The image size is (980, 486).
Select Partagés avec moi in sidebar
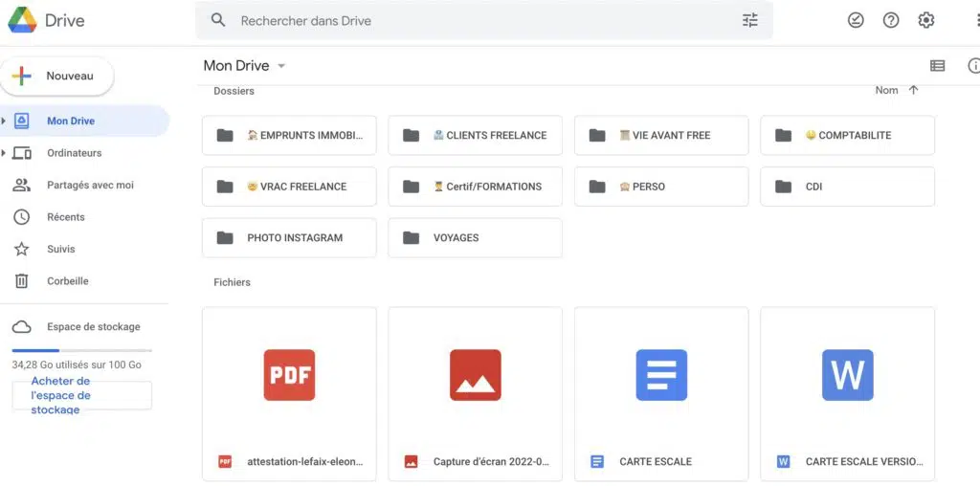tap(90, 185)
